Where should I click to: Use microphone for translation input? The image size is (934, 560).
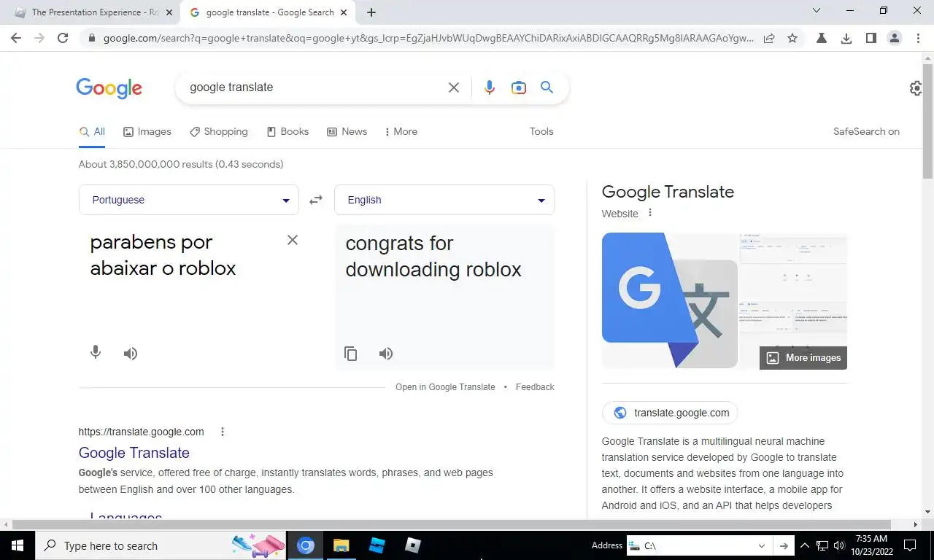click(x=96, y=353)
